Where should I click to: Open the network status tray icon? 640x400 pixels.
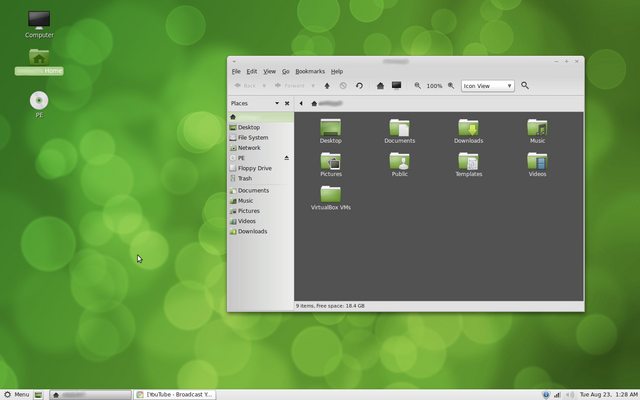(557, 395)
